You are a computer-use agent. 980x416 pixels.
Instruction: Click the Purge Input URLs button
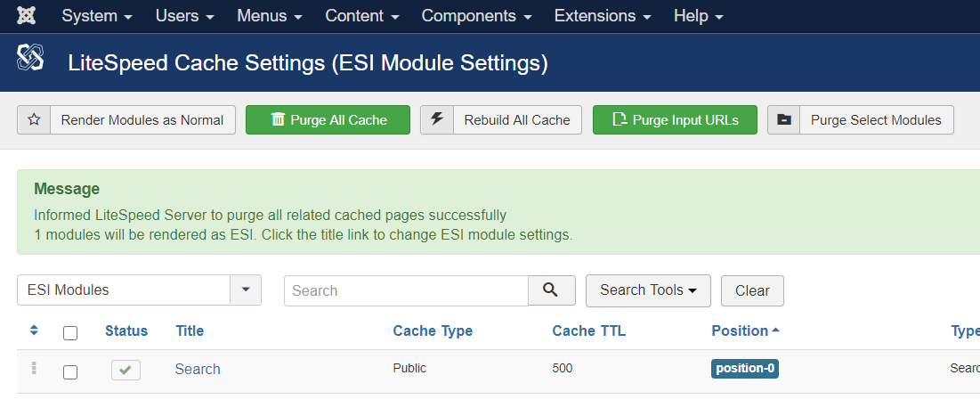pyautogui.click(x=675, y=120)
